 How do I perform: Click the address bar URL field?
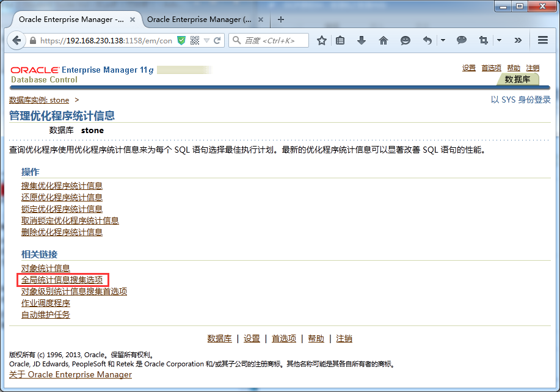(x=106, y=41)
